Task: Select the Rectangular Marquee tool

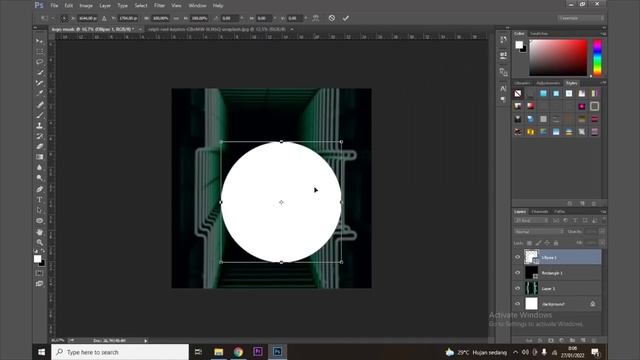Action: [39, 51]
